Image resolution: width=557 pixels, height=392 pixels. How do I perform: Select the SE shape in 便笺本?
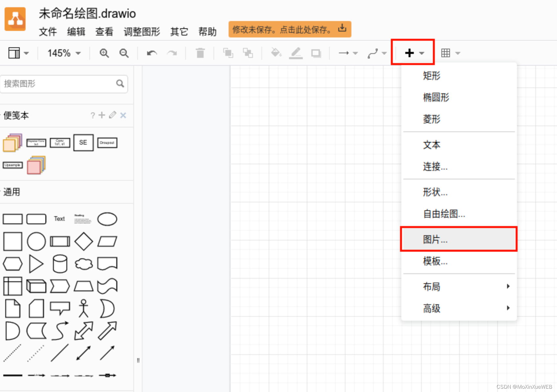[83, 143]
